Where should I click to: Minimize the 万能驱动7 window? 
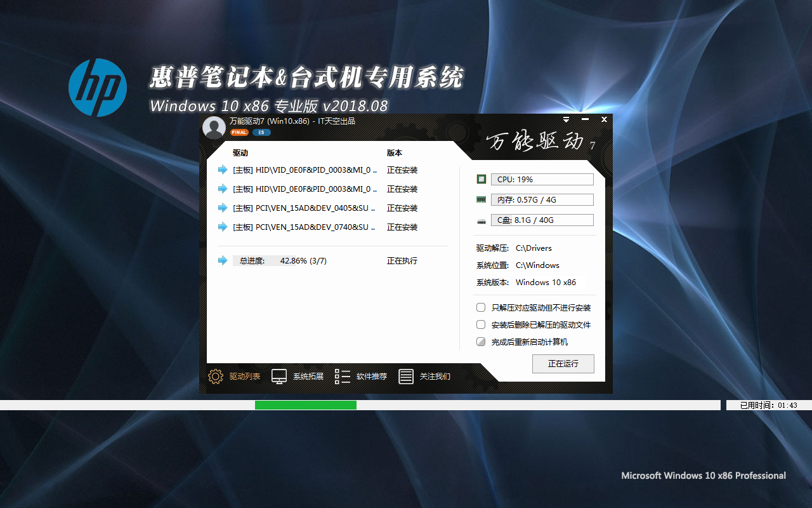coord(585,119)
